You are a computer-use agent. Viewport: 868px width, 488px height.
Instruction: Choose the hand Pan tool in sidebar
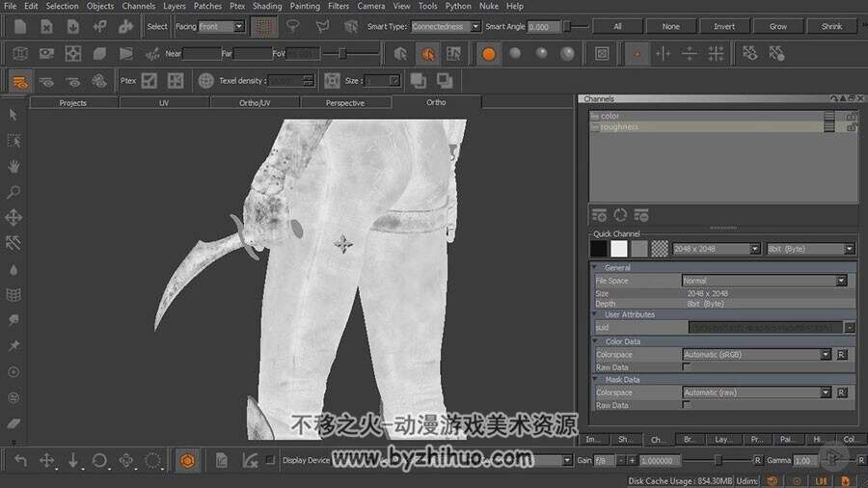tap(14, 166)
